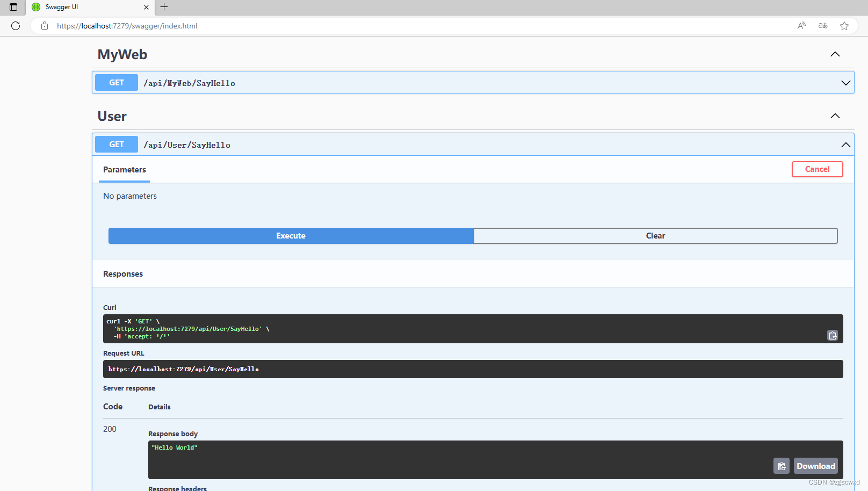Click the /api/MyWeb/SayHello path text
This screenshot has width=868, height=491.
click(x=189, y=83)
